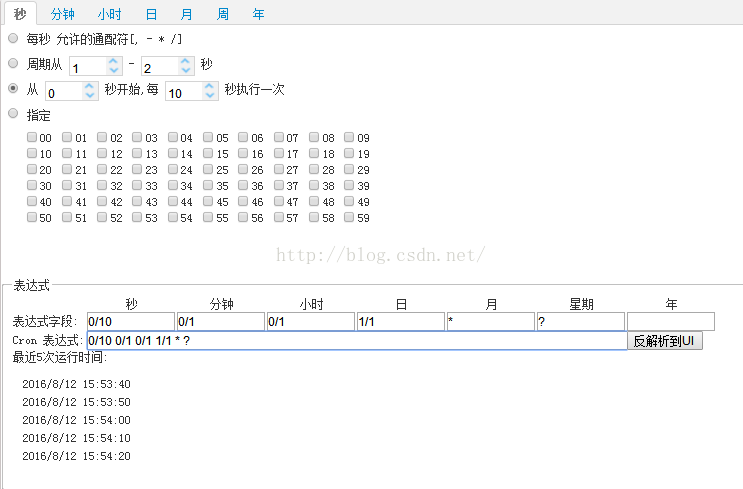Click run time 2016/8/12 15:54:00
The image size is (743, 489).
76,420
